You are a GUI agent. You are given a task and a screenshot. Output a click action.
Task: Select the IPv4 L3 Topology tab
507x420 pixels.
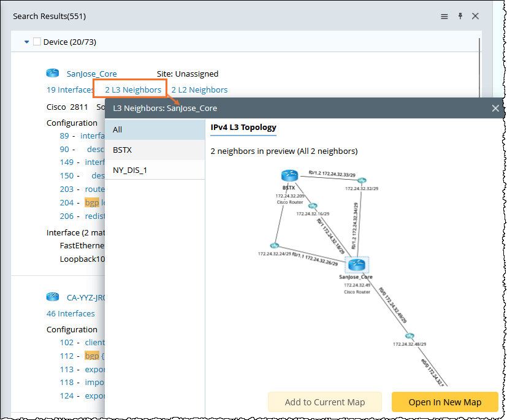click(243, 127)
